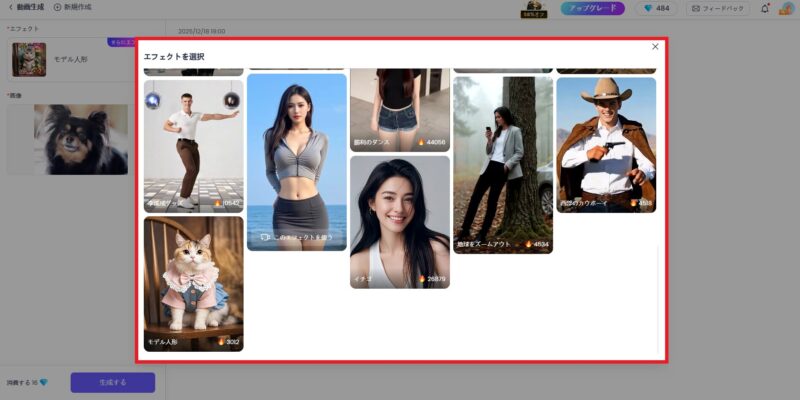The image size is (800, 400).
Task: Choose the イチゴ smiling woman effect
Action: (x=399, y=221)
